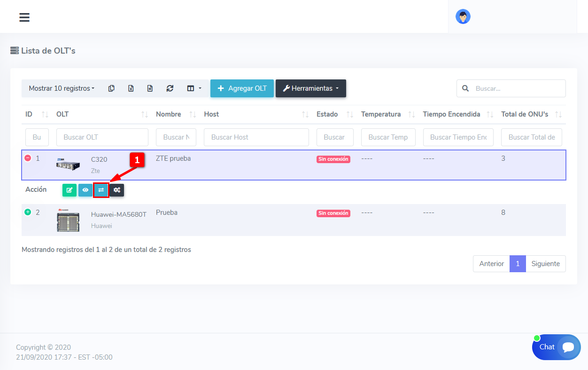588x370 pixels.
Task: Click the Agregar OLT button
Action: click(x=242, y=88)
